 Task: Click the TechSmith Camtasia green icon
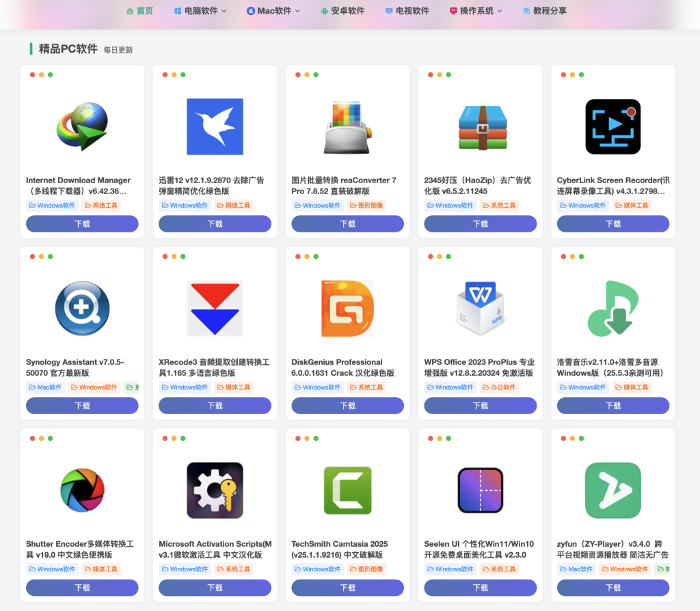point(347,490)
